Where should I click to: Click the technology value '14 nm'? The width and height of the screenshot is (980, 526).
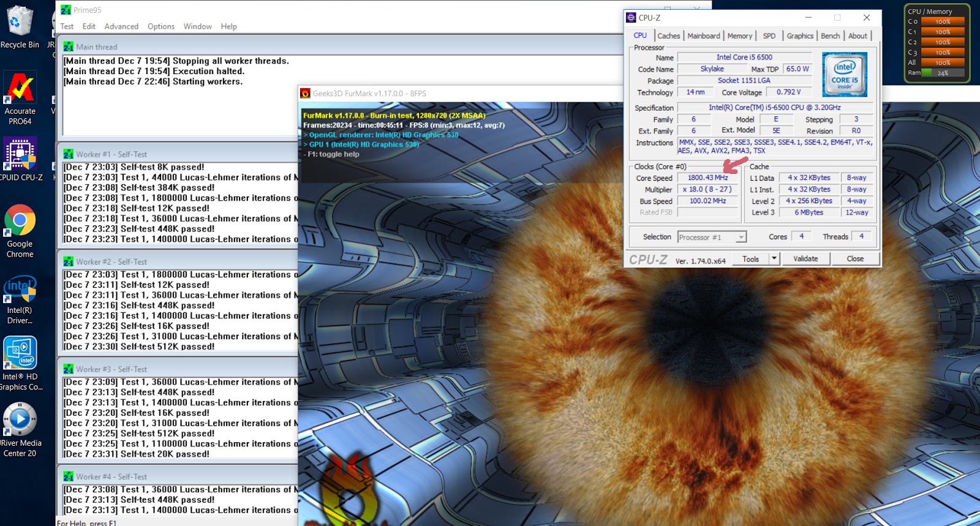(x=695, y=92)
